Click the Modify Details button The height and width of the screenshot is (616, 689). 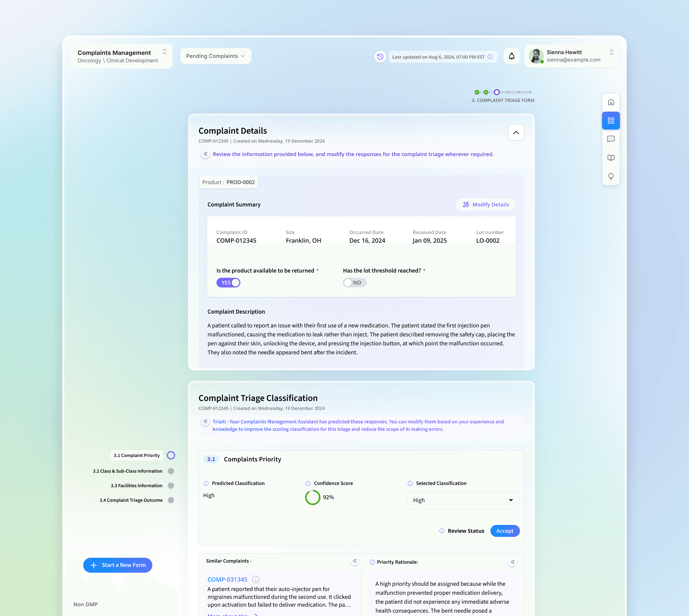click(486, 204)
